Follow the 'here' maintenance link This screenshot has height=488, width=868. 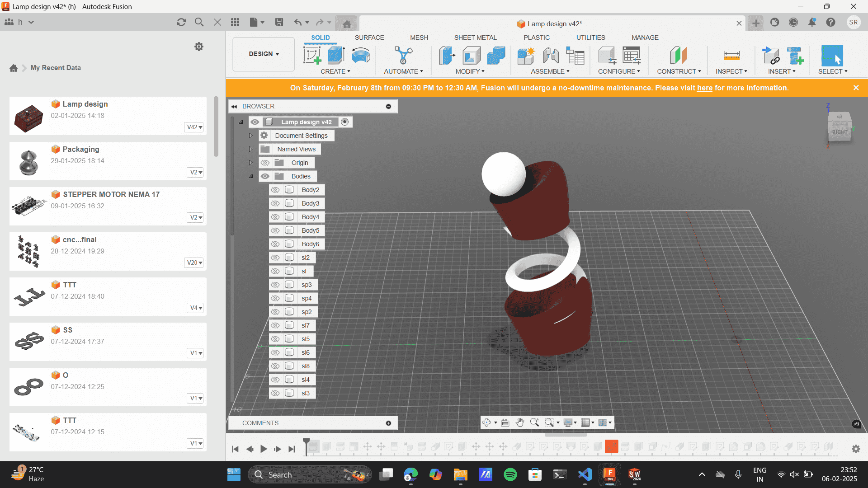pyautogui.click(x=704, y=88)
